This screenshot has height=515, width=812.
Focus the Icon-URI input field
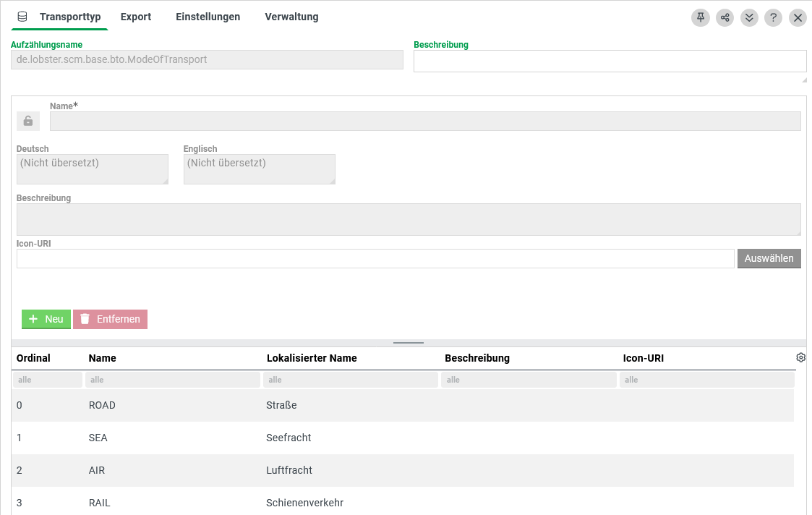coord(375,258)
